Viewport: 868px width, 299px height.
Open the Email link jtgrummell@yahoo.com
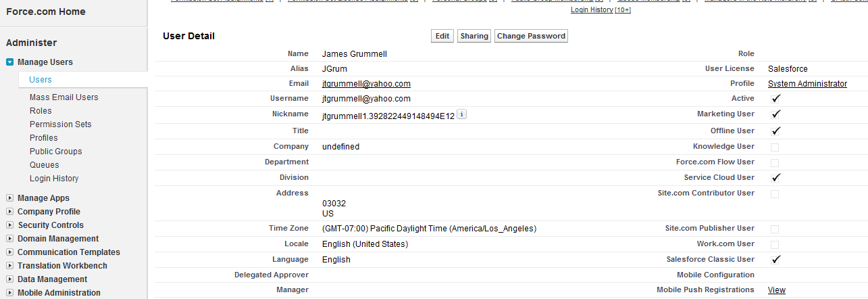coord(366,84)
